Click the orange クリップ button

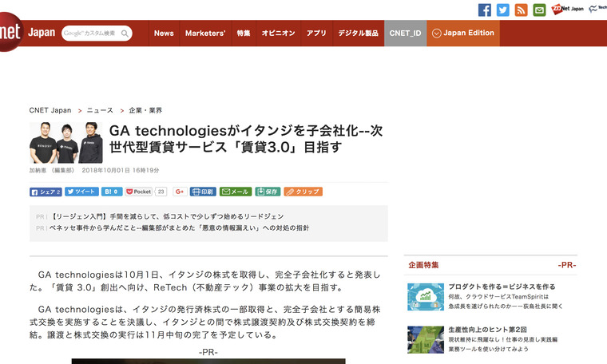[x=303, y=192]
